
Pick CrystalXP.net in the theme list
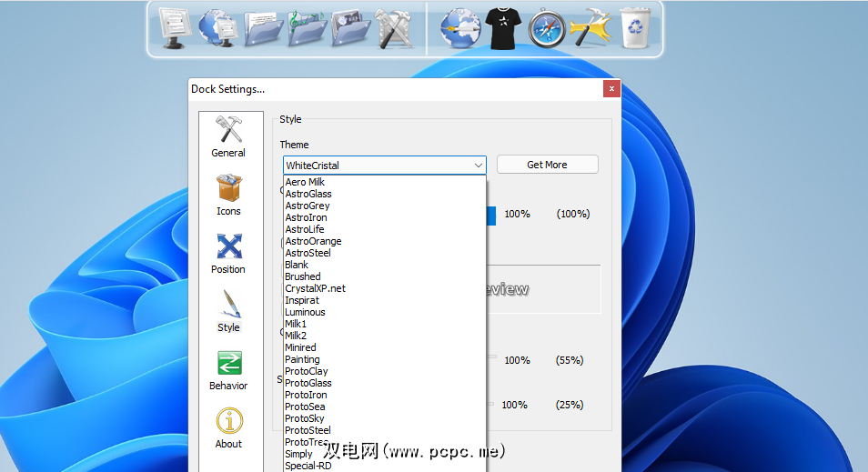(315, 288)
